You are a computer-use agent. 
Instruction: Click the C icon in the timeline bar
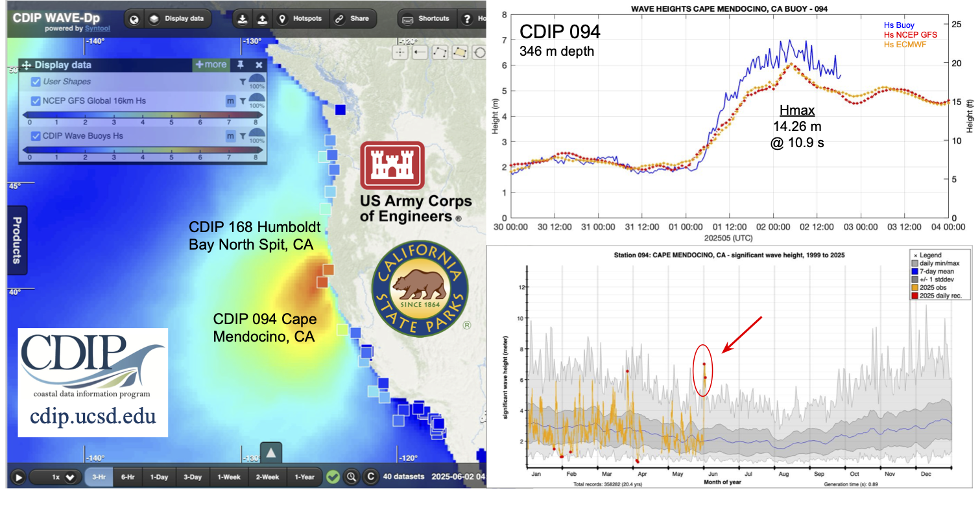(x=370, y=477)
